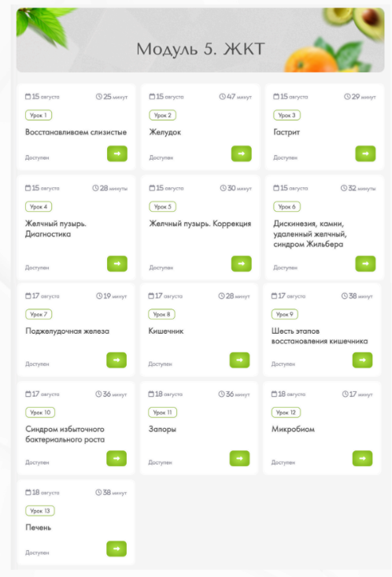Click the Модуль 5. ЖКТ header banner
The width and height of the screenshot is (392, 577).
pos(200,40)
